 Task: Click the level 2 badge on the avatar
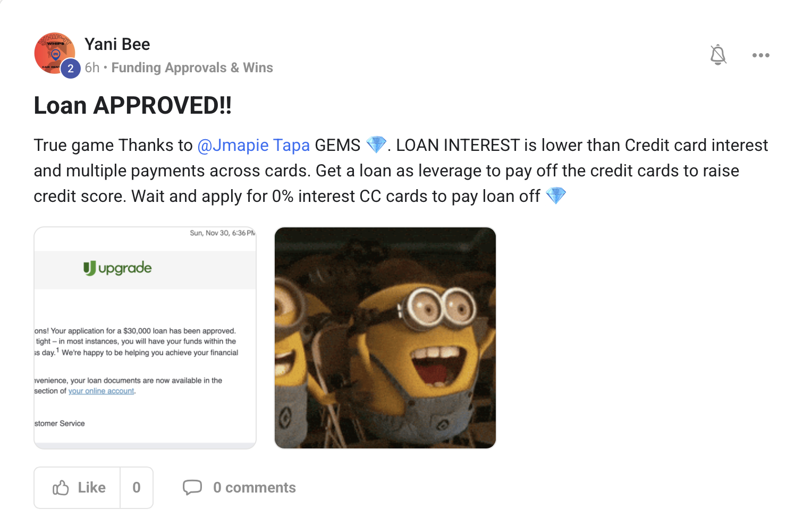[71, 69]
